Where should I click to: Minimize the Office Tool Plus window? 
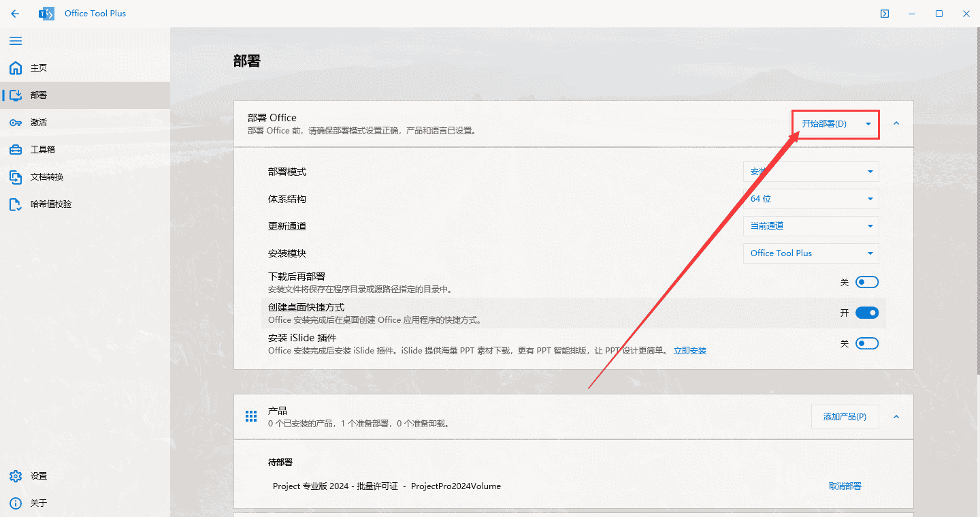(912, 14)
